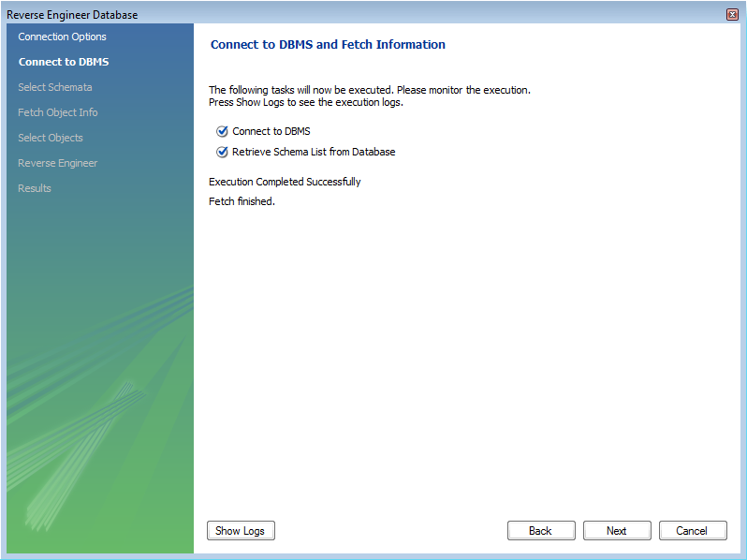747x560 pixels.
Task: Select Select Objects step in sidebar
Action: pyautogui.click(x=50, y=138)
